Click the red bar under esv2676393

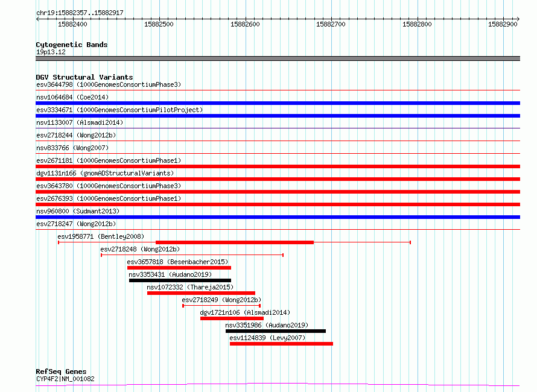coord(278,204)
